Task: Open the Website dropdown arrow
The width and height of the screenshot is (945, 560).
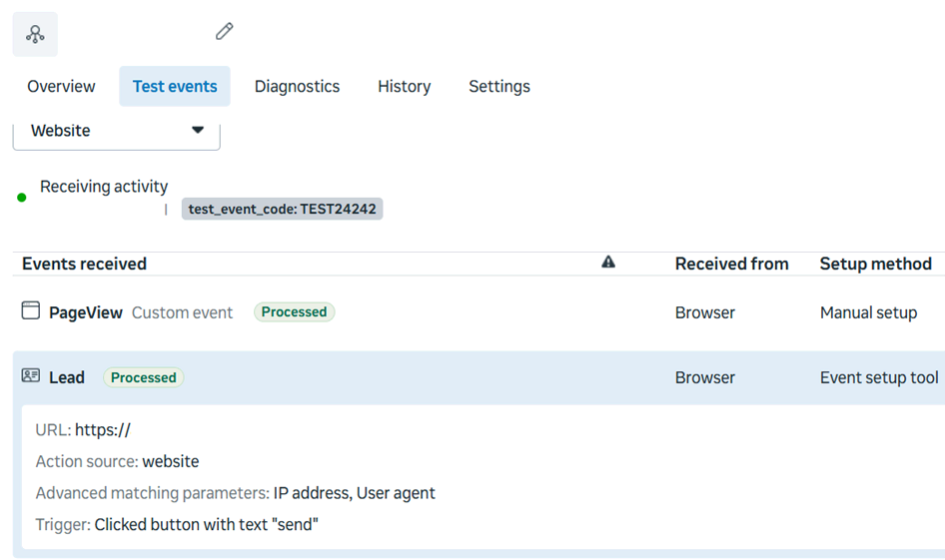Action: tap(197, 130)
